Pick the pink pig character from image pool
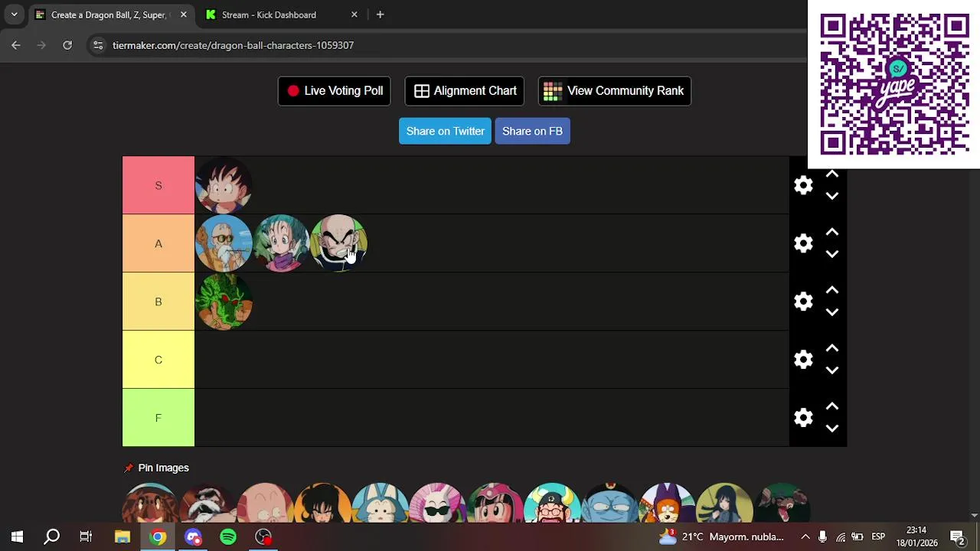The image size is (980, 551). pos(266,503)
